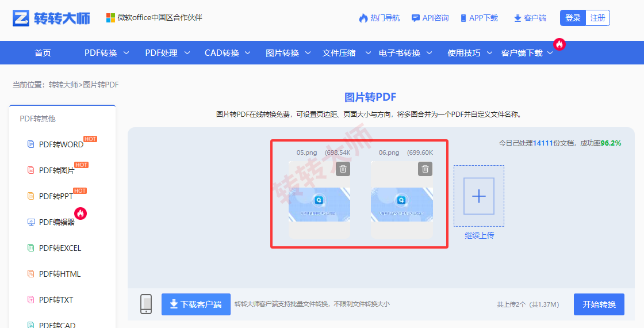644x328 pixels.
Task: Click the PDF转HTML sidebar icon
Action: (31, 274)
